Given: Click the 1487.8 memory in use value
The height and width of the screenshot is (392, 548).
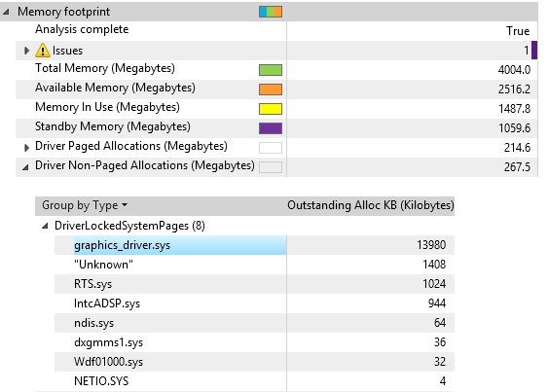Looking at the screenshot, I should (x=514, y=109).
